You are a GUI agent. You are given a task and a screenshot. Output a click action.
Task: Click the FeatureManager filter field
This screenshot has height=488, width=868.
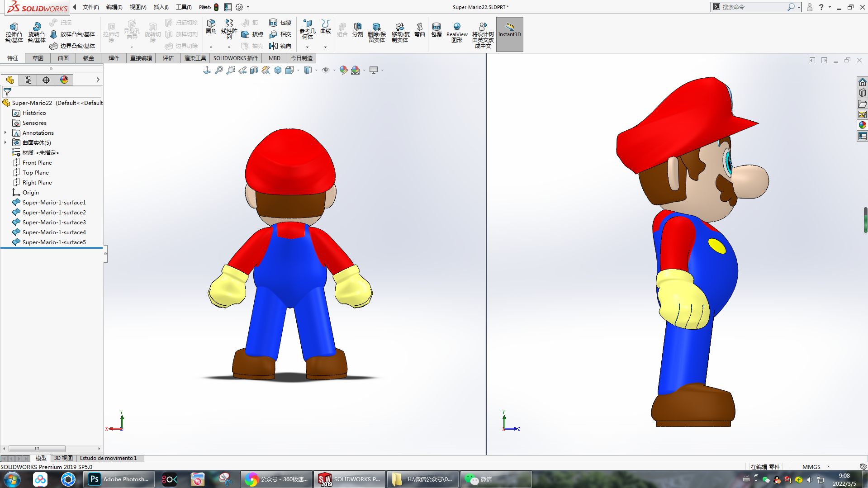pos(52,92)
